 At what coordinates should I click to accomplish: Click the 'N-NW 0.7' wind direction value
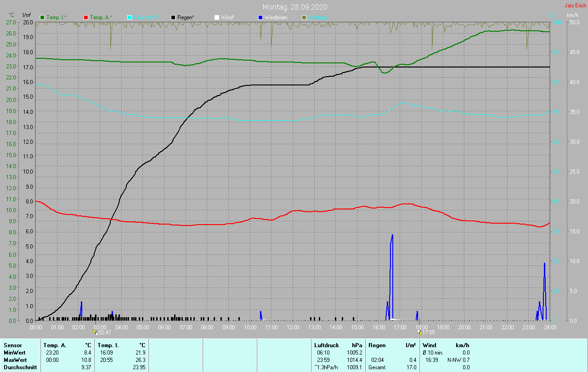[x=458, y=360]
